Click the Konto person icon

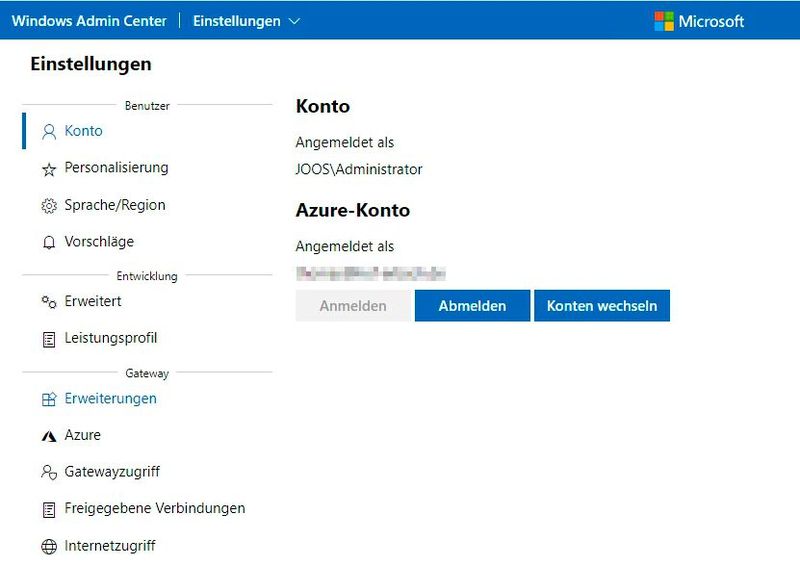49,132
